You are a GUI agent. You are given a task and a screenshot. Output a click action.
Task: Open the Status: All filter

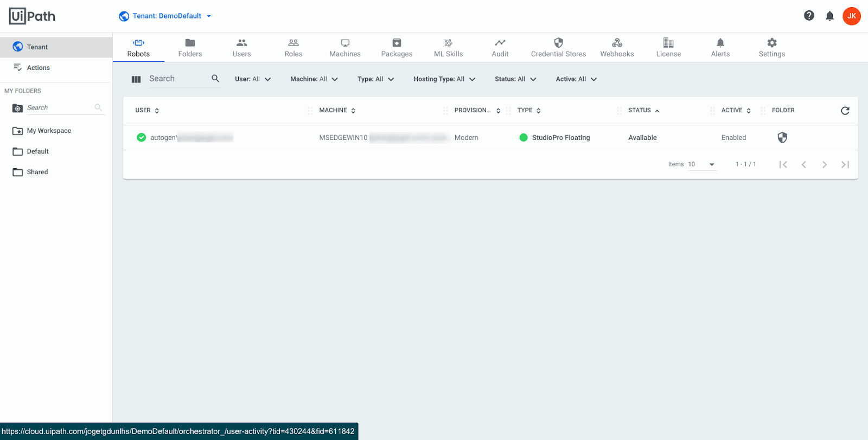[x=515, y=79]
